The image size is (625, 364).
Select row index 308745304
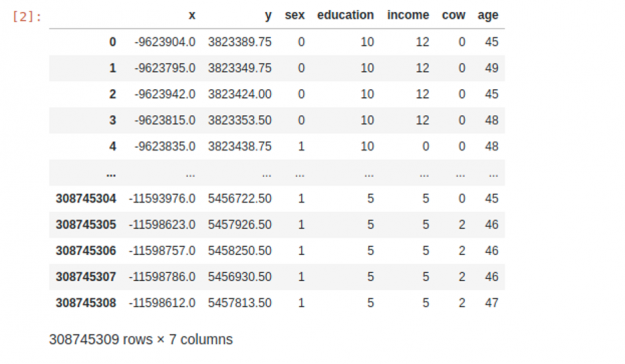pos(86,199)
